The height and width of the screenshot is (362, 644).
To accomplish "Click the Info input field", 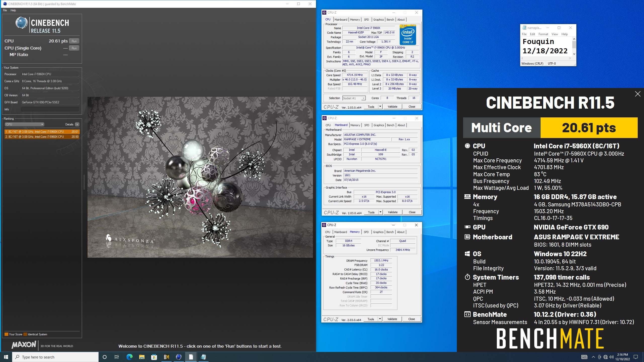I will point(50,109).
